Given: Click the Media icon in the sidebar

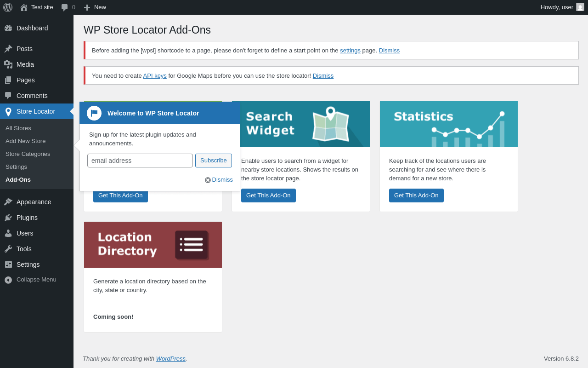Looking at the screenshot, I should point(8,64).
